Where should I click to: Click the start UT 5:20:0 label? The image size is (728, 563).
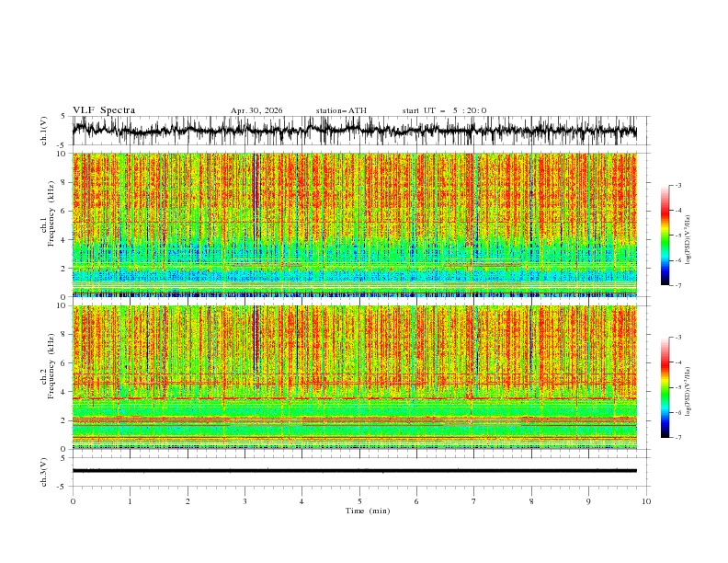(x=444, y=110)
